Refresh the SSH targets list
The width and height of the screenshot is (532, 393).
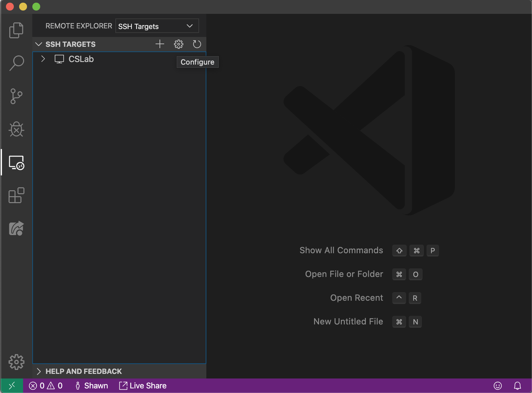tap(197, 44)
